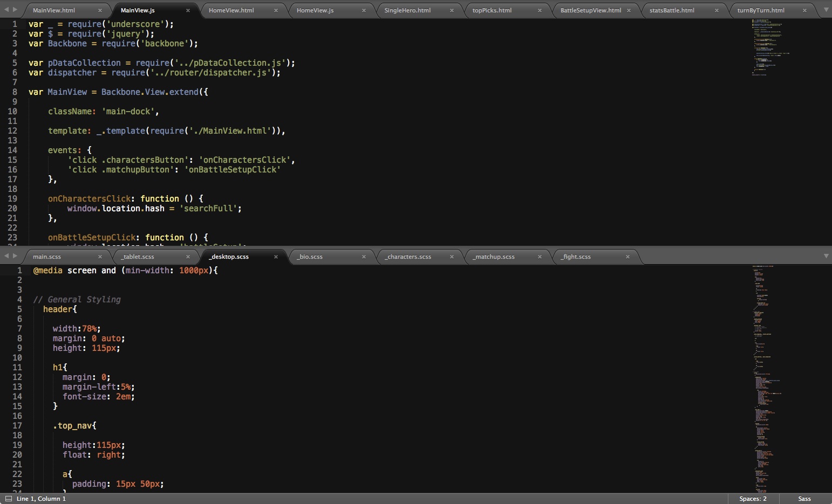The width and height of the screenshot is (832, 504).
Task: Click the bottom pane's left tab-scroll arrow
Action: pyautogui.click(x=6, y=256)
